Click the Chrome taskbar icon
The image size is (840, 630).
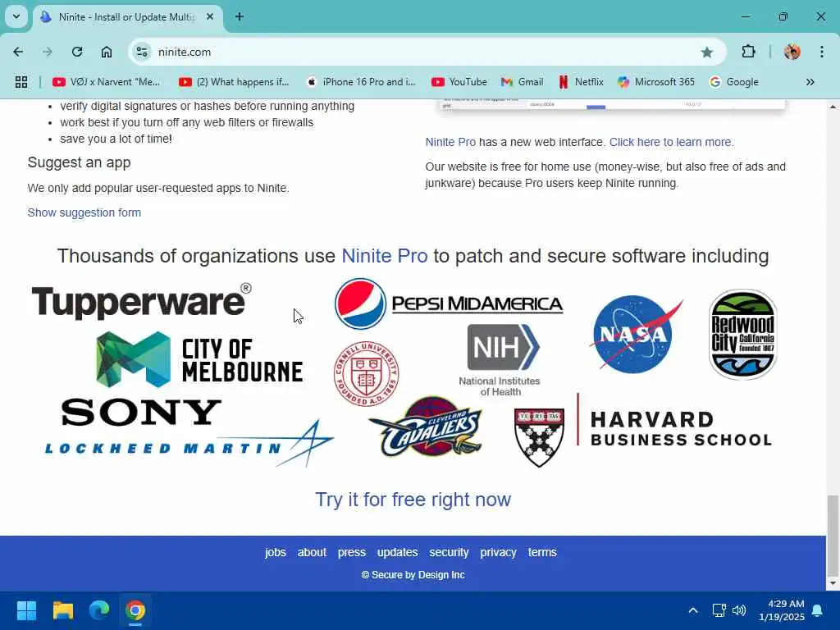pos(135,610)
